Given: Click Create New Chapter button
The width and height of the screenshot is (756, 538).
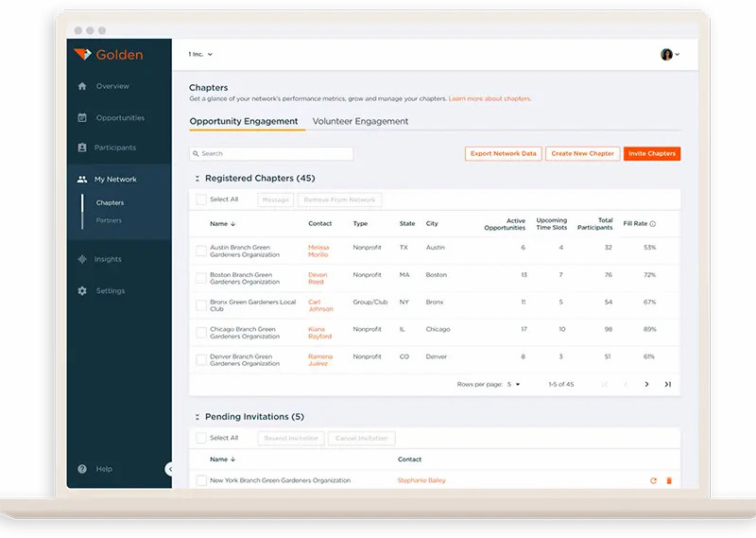Looking at the screenshot, I should (x=582, y=153).
